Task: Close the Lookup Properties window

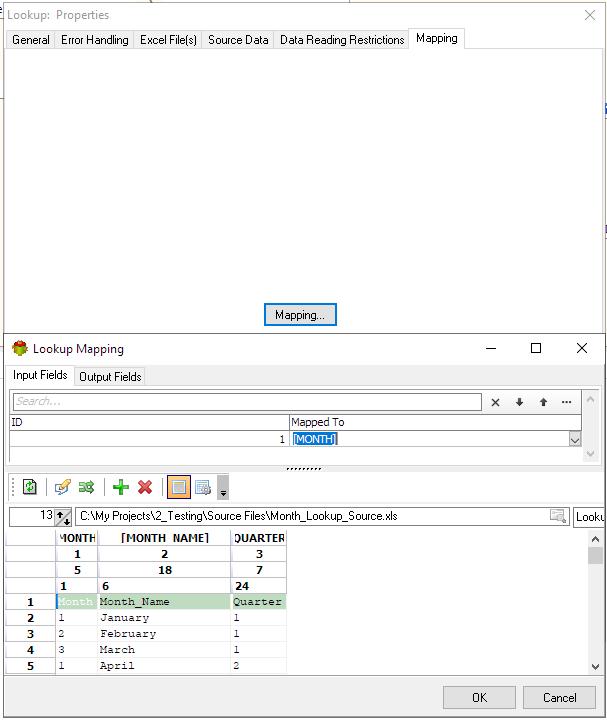Action: coord(590,15)
